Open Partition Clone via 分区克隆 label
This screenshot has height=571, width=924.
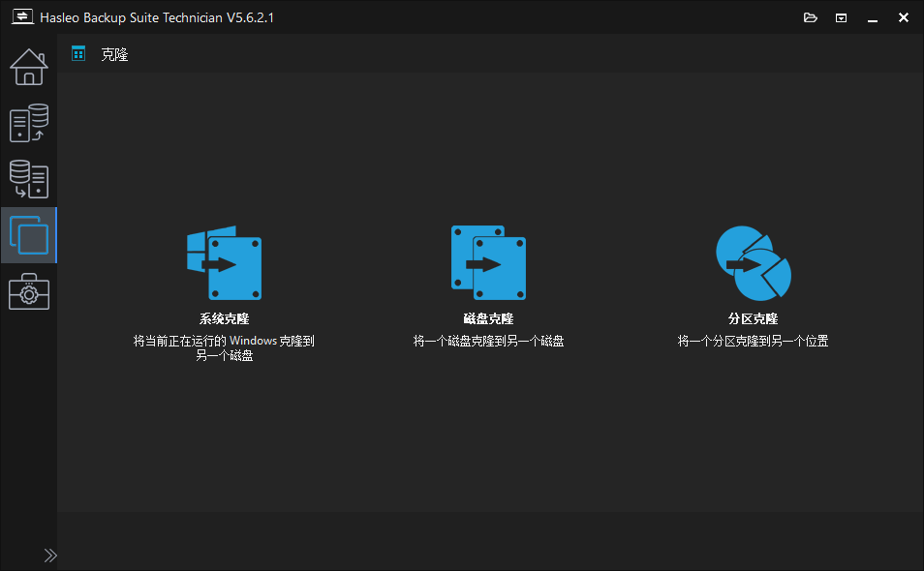pos(753,319)
